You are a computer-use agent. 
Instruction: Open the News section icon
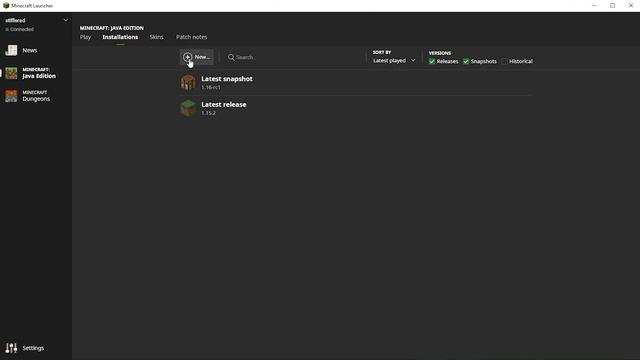click(x=11, y=50)
